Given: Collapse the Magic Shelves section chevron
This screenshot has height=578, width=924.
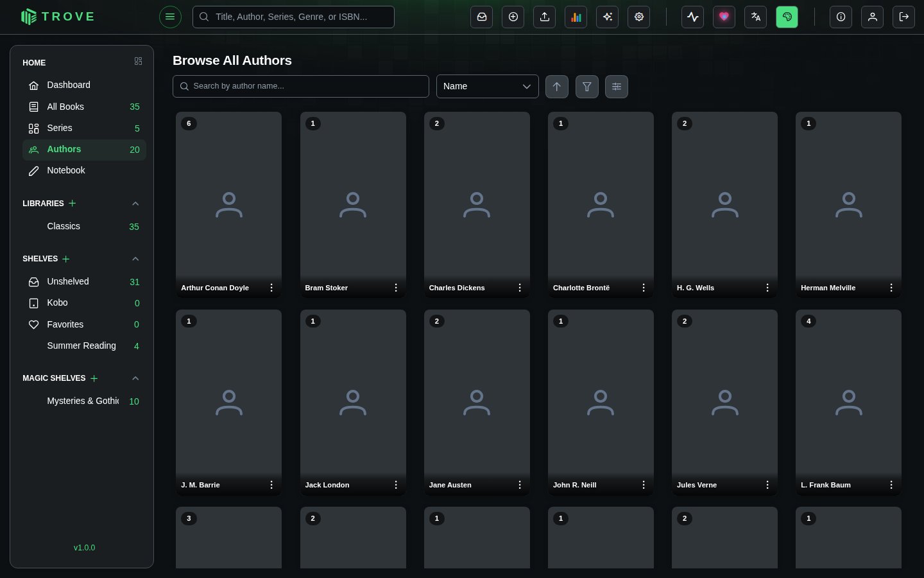Looking at the screenshot, I should pos(135,378).
